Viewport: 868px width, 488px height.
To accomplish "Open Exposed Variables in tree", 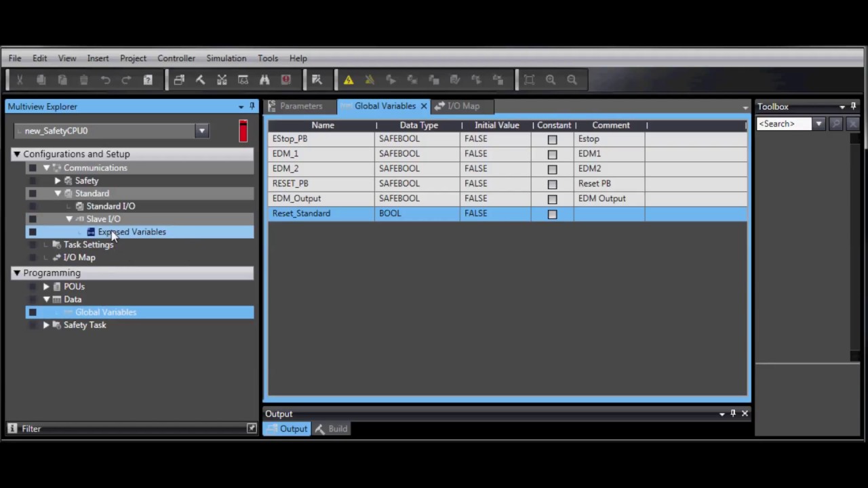I will point(132,232).
